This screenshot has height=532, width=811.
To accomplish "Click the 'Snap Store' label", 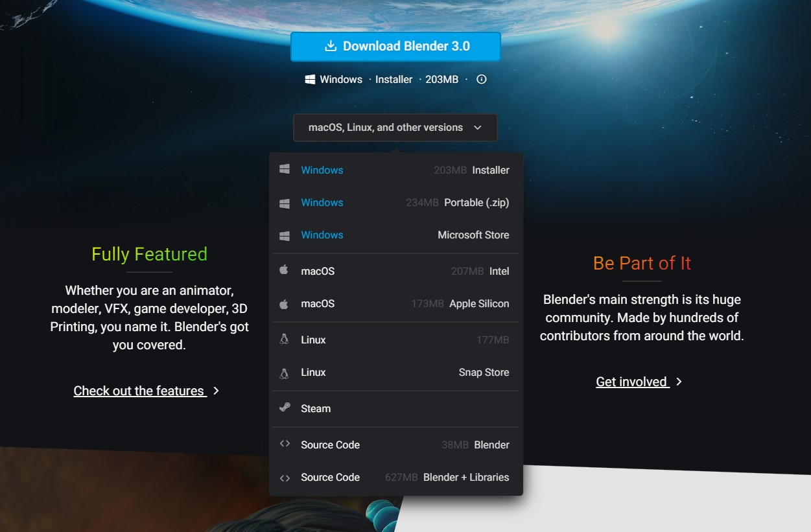I will point(484,372).
